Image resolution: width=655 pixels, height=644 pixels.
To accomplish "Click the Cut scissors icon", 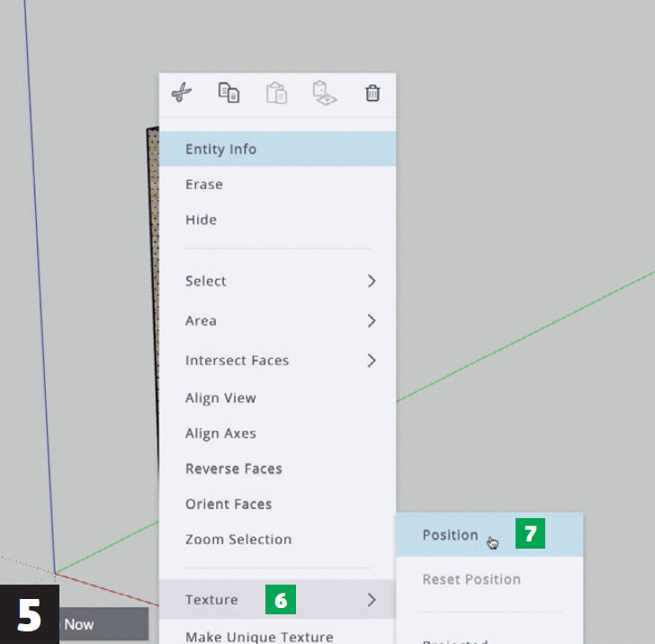I will click(x=182, y=93).
